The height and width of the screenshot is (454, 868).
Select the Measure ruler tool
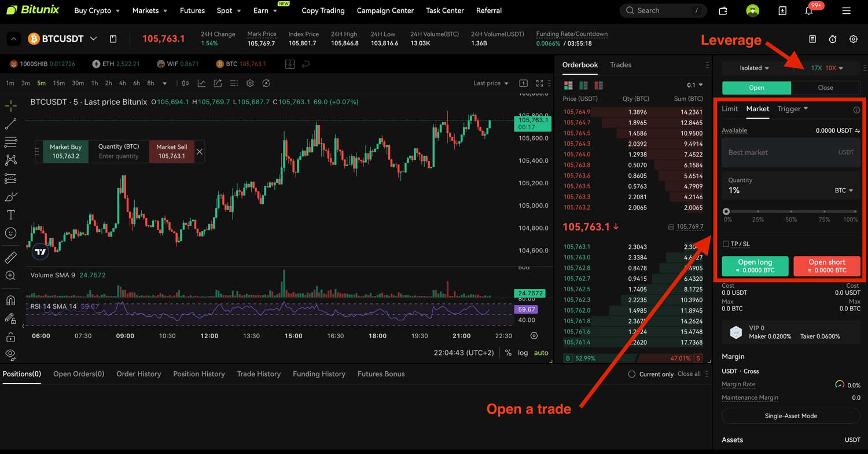click(10, 257)
